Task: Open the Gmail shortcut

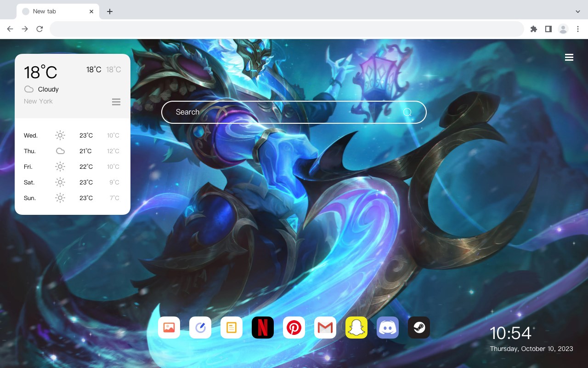Action: pyautogui.click(x=325, y=328)
